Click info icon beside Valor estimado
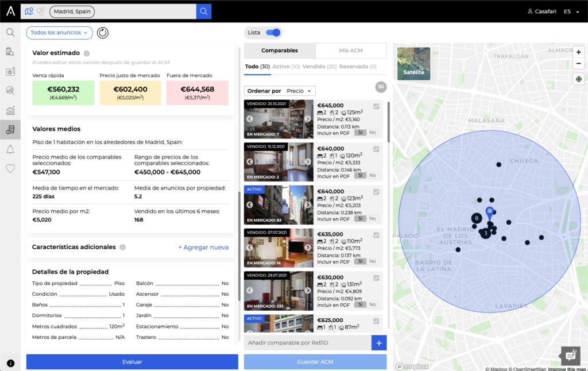This screenshot has height=371, width=588. pyautogui.click(x=87, y=53)
